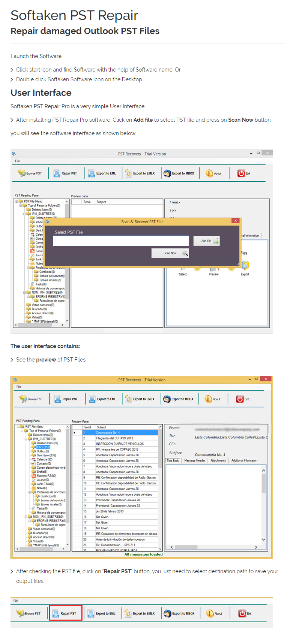Collapse PST File Menu in Scan & Recover screenshot

point(17,201)
